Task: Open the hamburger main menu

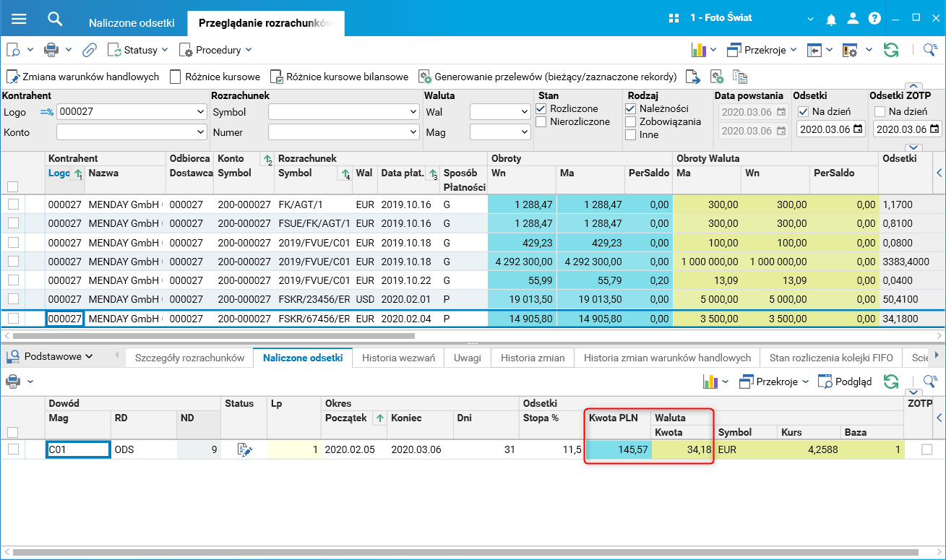Action: (x=19, y=19)
